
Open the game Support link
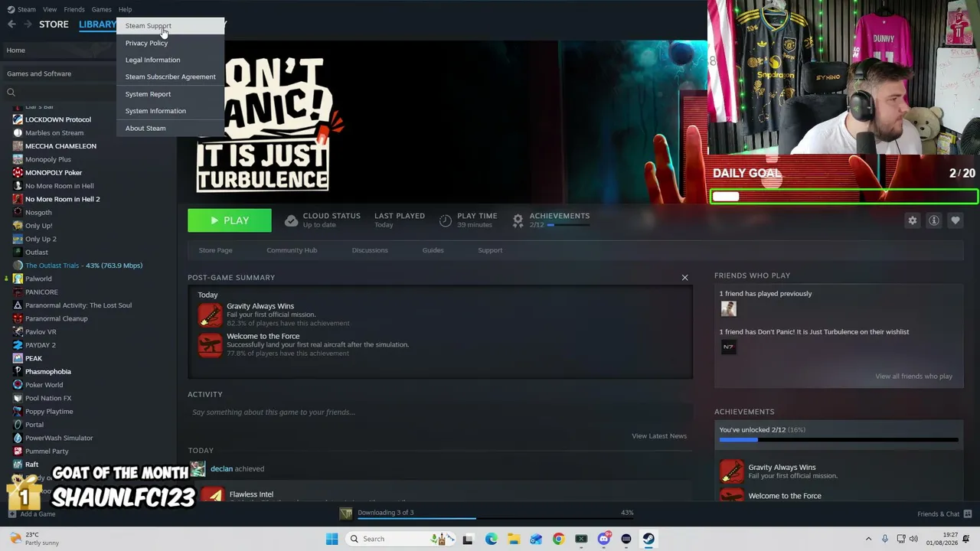click(x=490, y=250)
